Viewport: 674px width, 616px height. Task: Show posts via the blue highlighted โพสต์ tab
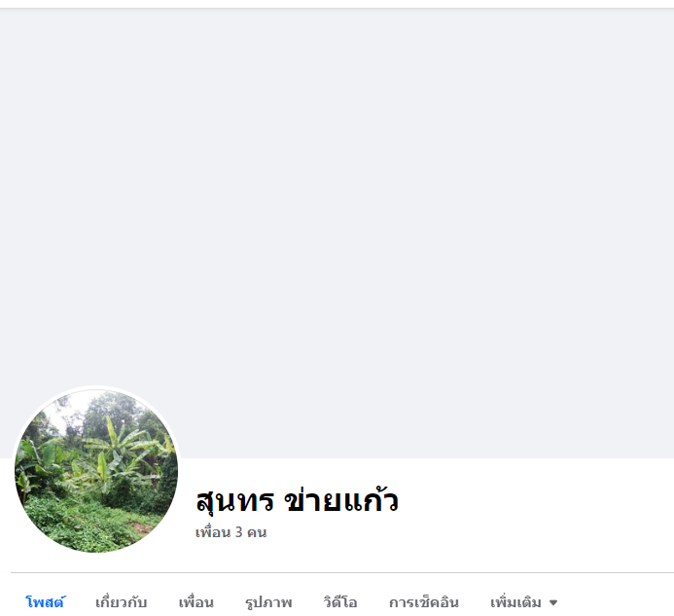click(x=45, y=601)
